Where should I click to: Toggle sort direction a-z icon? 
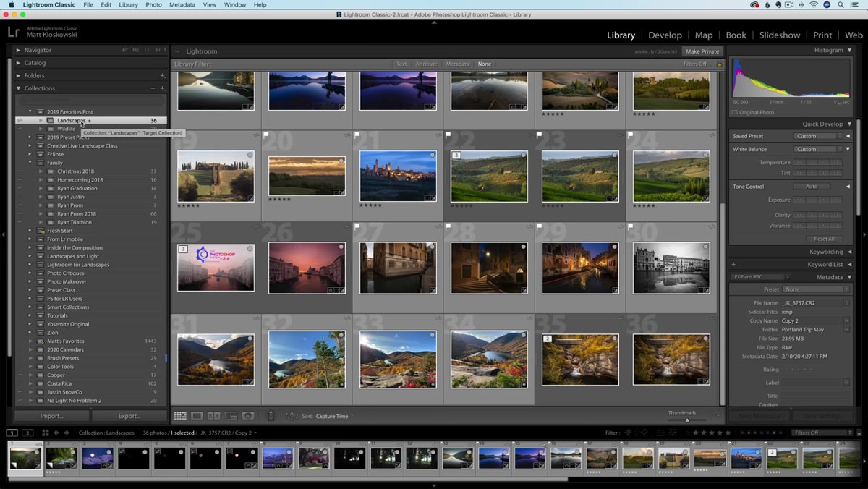click(x=291, y=416)
